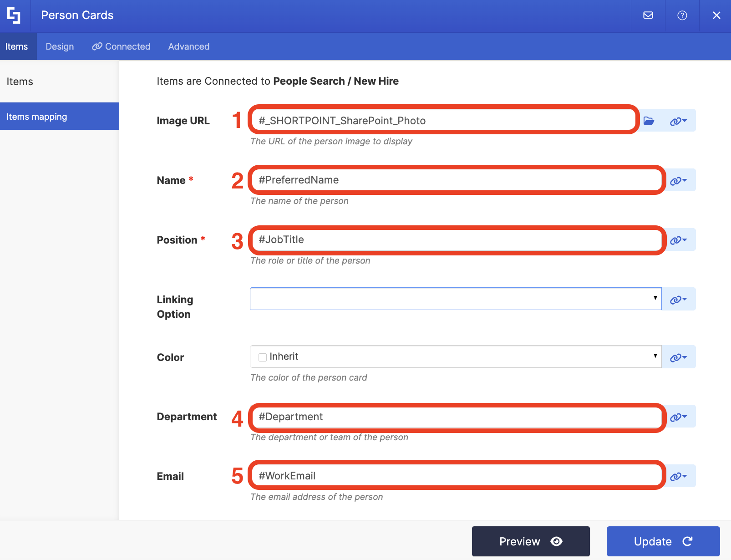
Task: Click the Department input field
Action: pos(457,417)
